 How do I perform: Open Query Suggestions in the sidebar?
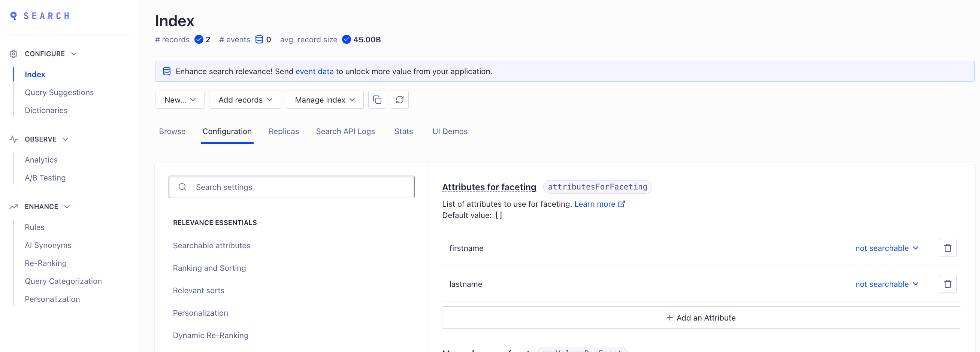(59, 92)
